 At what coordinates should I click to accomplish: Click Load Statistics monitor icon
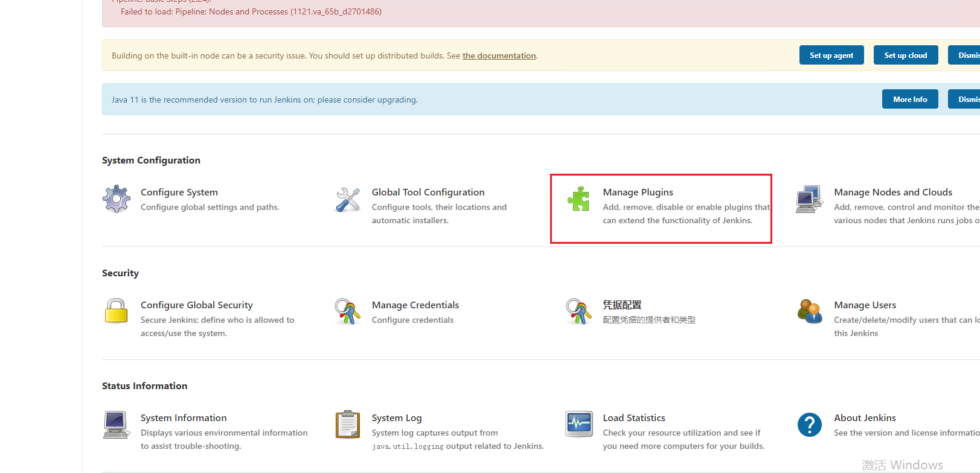click(x=578, y=424)
